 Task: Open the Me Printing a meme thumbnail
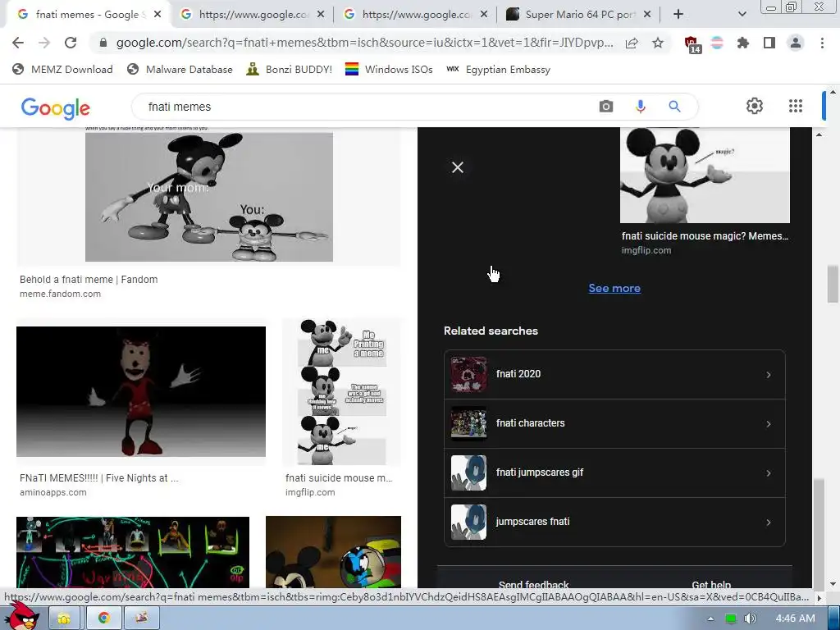tap(342, 393)
